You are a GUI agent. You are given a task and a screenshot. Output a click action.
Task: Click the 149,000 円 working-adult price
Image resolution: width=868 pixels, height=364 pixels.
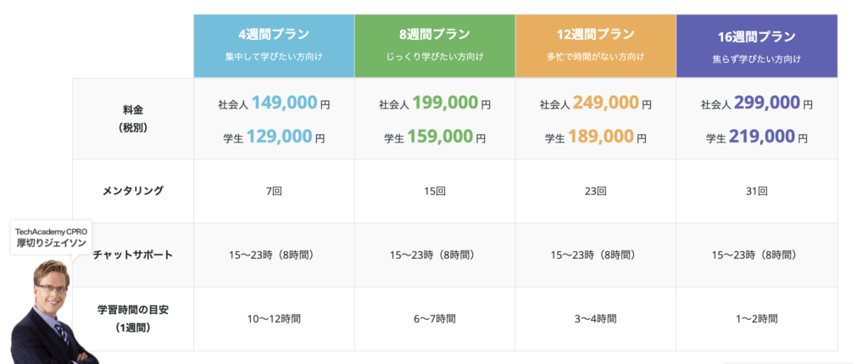pyautogui.click(x=283, y=104)
